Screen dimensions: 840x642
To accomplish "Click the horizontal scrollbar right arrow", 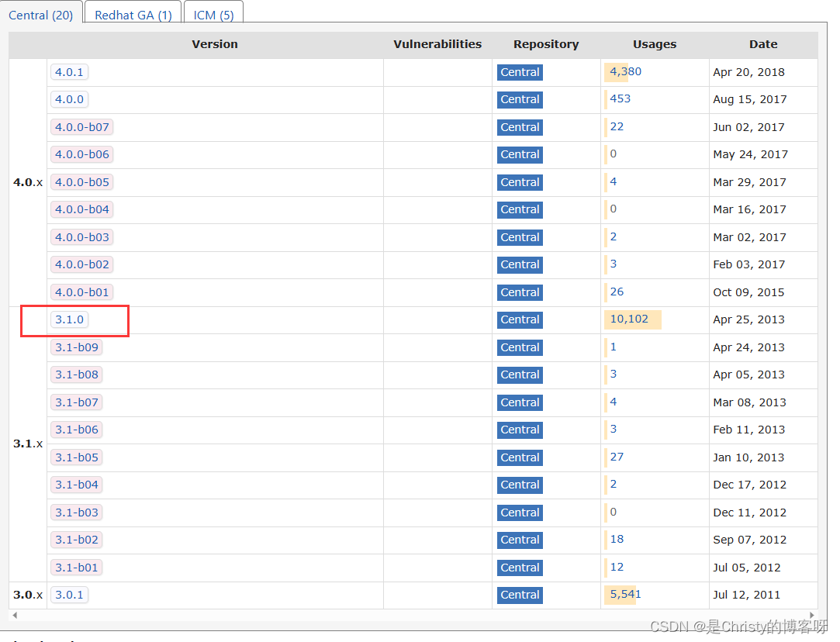I will coord(811,614).
